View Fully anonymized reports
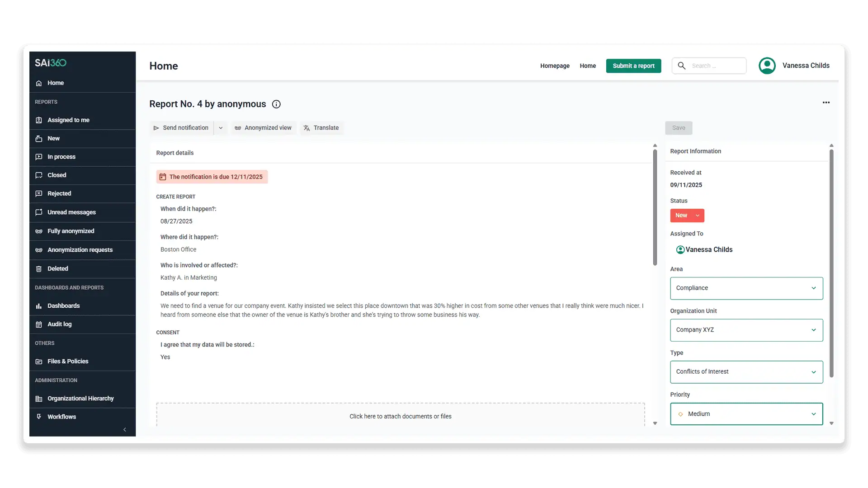The width and height of the screenshot is (868, 488). (71, 231)
